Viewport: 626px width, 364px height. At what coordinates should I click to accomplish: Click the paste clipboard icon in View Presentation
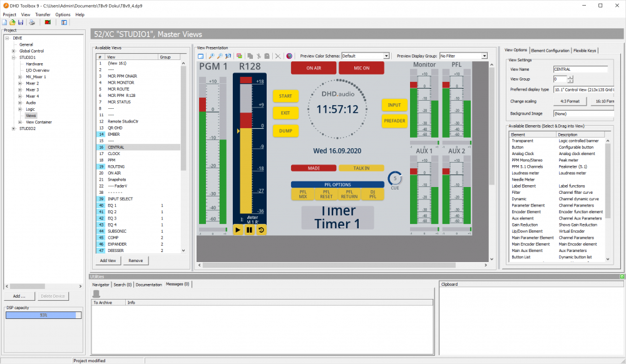[267, 56]
